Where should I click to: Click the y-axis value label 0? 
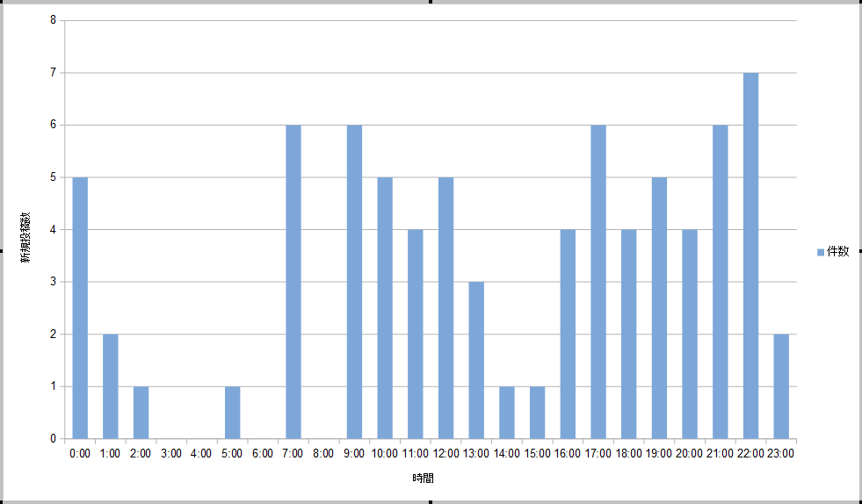point(53,439)
